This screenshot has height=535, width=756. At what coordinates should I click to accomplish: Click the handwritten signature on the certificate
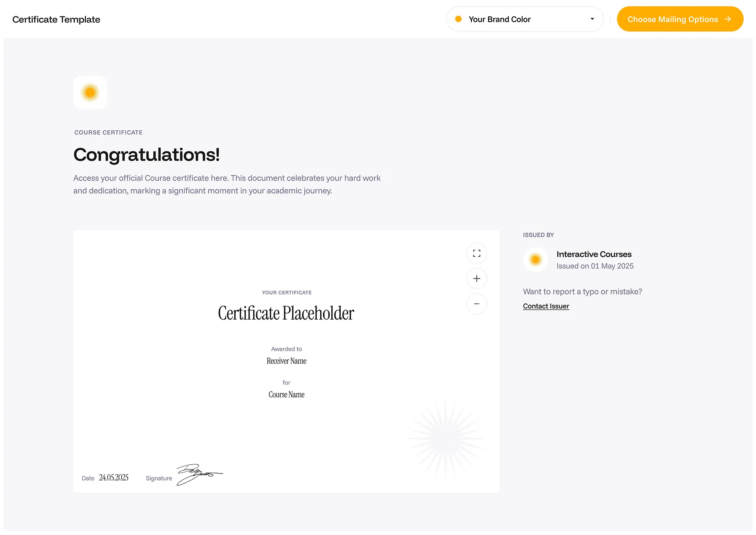coord(199,474)
